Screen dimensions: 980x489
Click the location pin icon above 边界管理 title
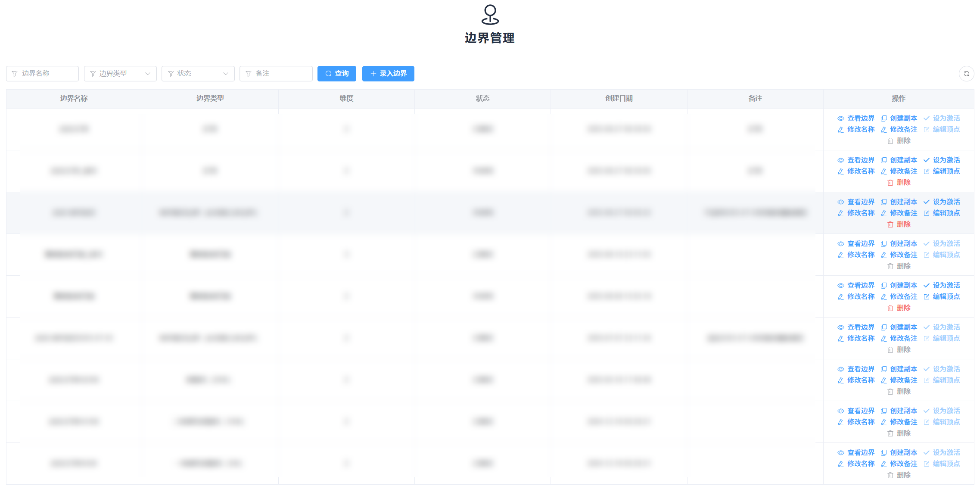(x=490, y=15)
